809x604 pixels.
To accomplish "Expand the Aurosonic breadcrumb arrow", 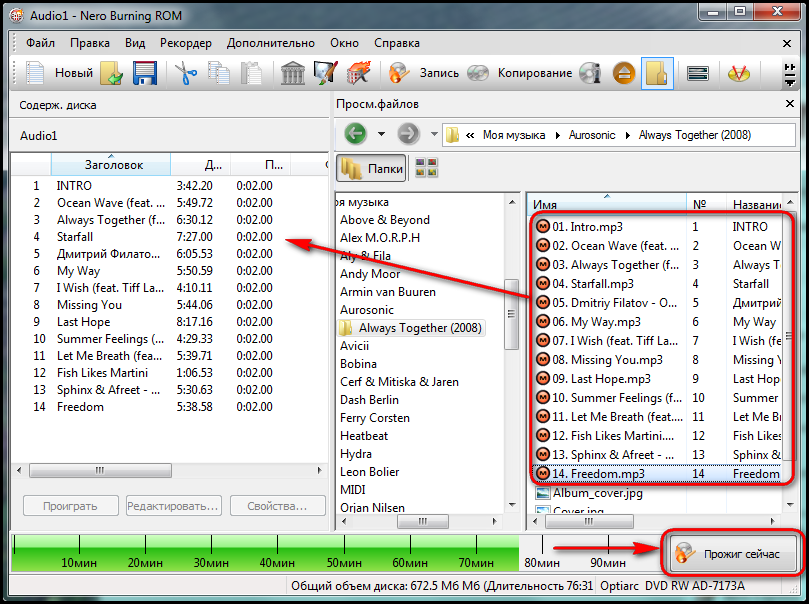I will point(627,135).
